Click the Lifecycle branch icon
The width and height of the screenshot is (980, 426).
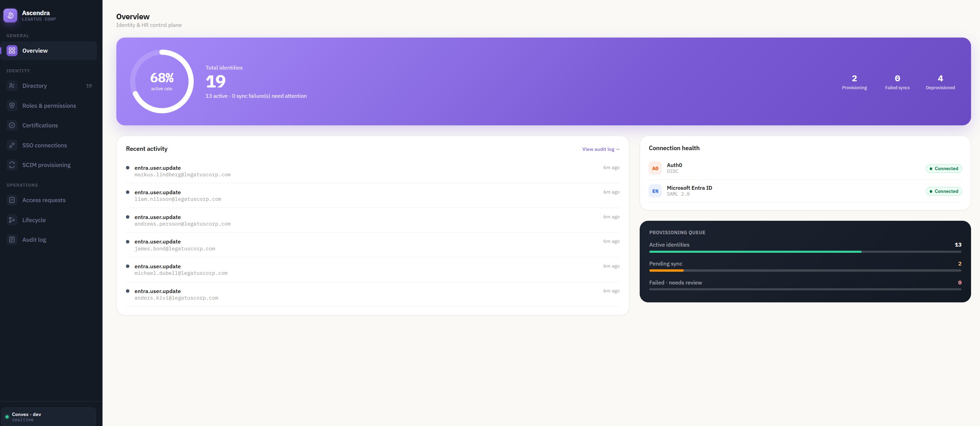coord(12,220)
